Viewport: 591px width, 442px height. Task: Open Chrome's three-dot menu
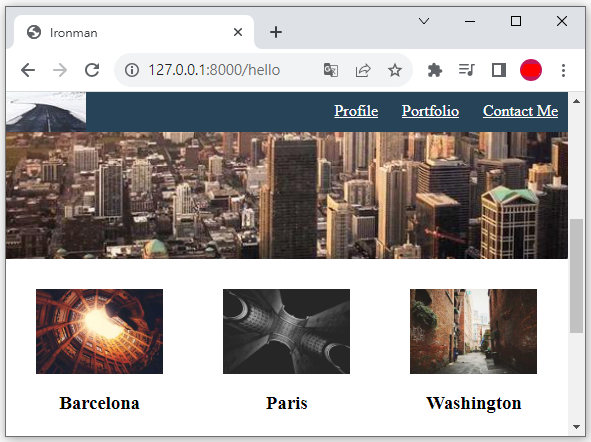[563, 70]
